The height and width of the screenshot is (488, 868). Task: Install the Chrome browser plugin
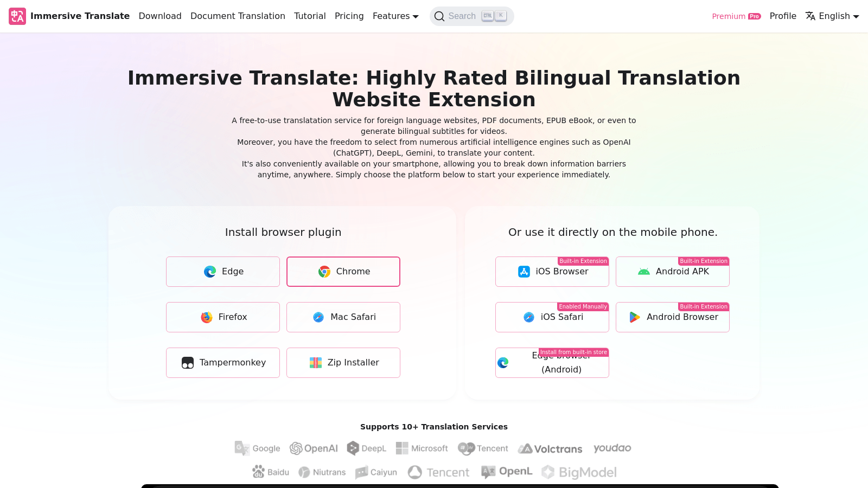[x=343, y=272]
